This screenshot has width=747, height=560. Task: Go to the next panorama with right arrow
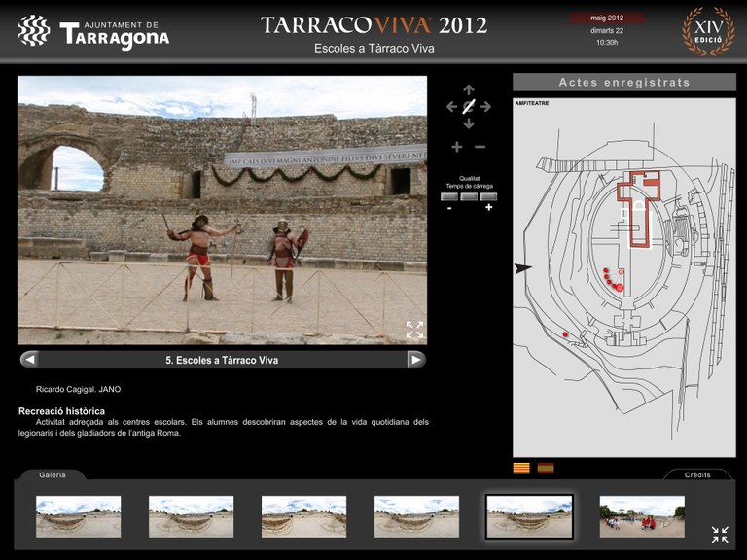416,360
